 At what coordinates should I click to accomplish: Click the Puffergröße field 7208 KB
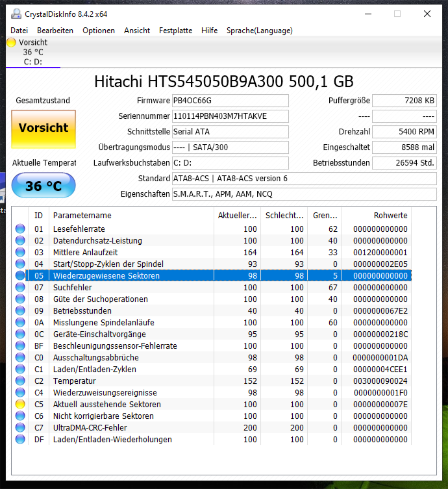pos(404,101)
